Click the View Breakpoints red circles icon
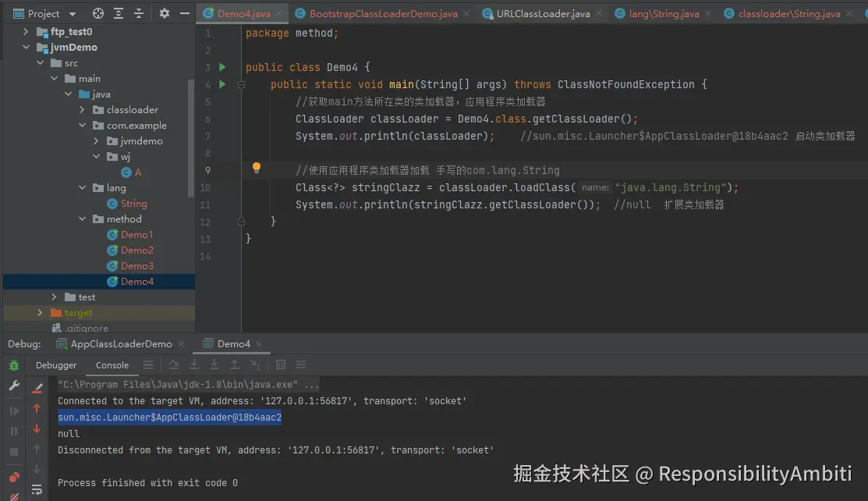The image size is (868, 501). coord(14,477)
